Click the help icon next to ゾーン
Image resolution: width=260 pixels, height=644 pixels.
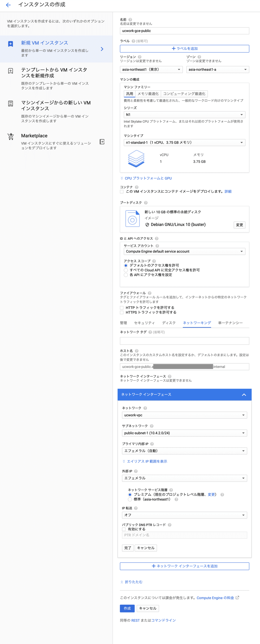coord(199,57)
